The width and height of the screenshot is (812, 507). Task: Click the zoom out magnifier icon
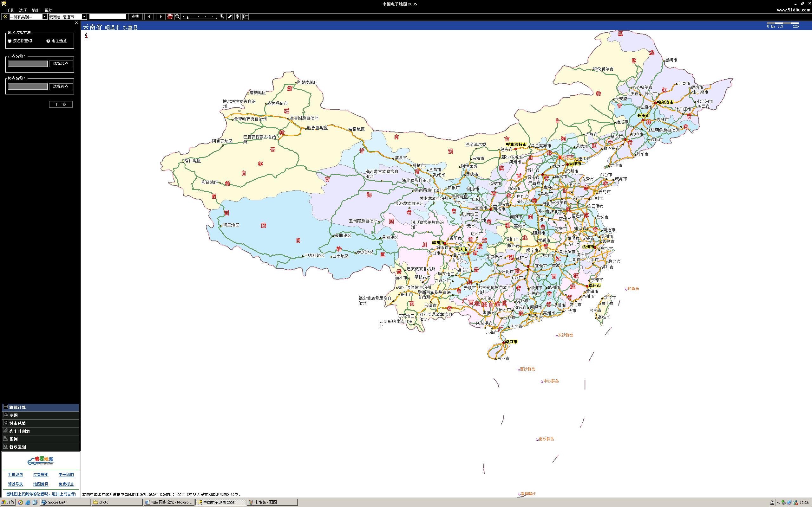click(178, 16)
